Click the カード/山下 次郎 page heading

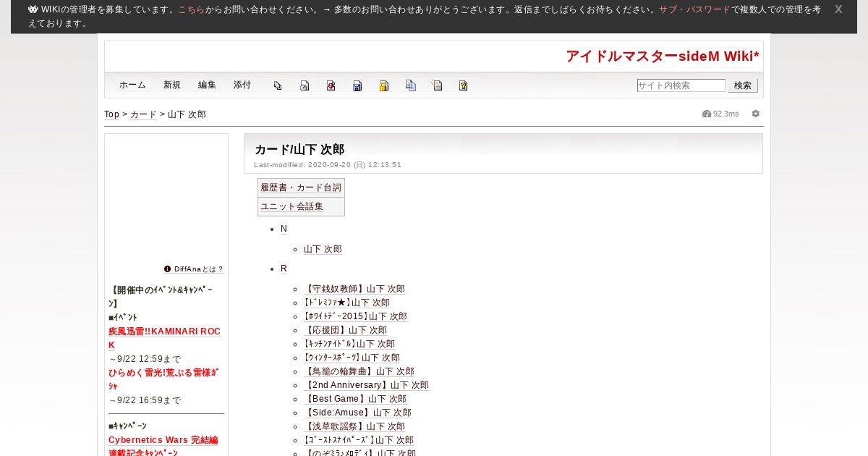(x=299, y=150)
